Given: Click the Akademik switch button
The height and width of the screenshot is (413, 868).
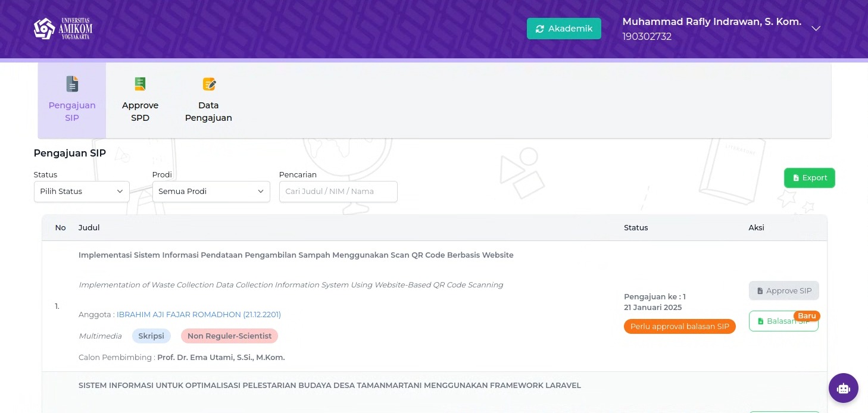Looking at the screenshot, I should click(x=564, y=29).
